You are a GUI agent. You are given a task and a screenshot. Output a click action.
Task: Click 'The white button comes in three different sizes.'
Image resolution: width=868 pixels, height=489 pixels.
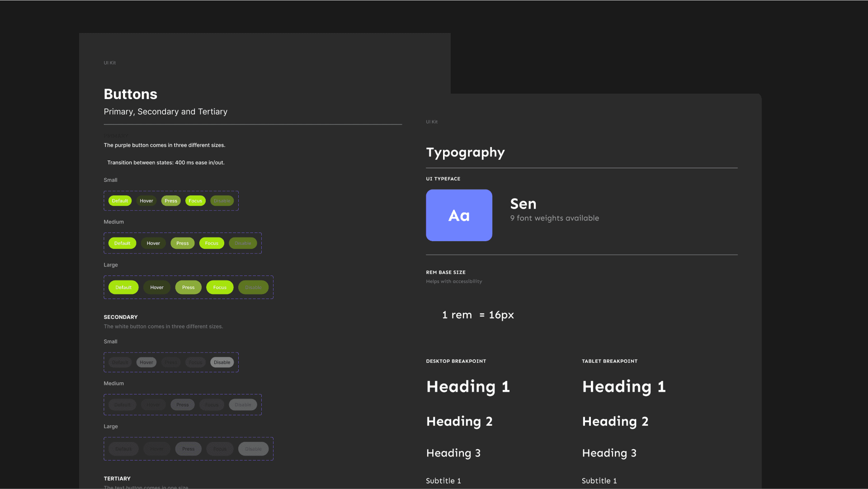point(163,327)
